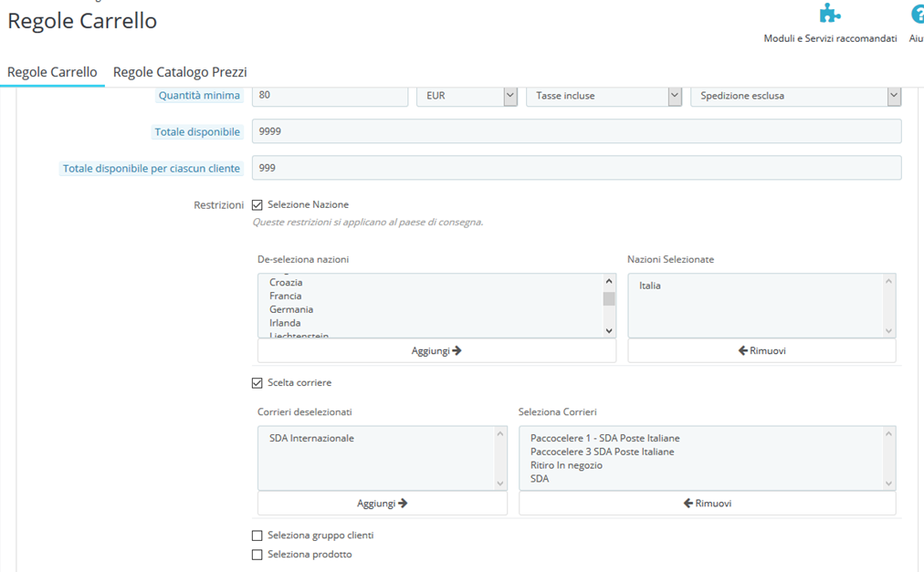Uncheck the Selezione Nazione checkbox
Screen dimensions: 924x572
coord(257,205)
